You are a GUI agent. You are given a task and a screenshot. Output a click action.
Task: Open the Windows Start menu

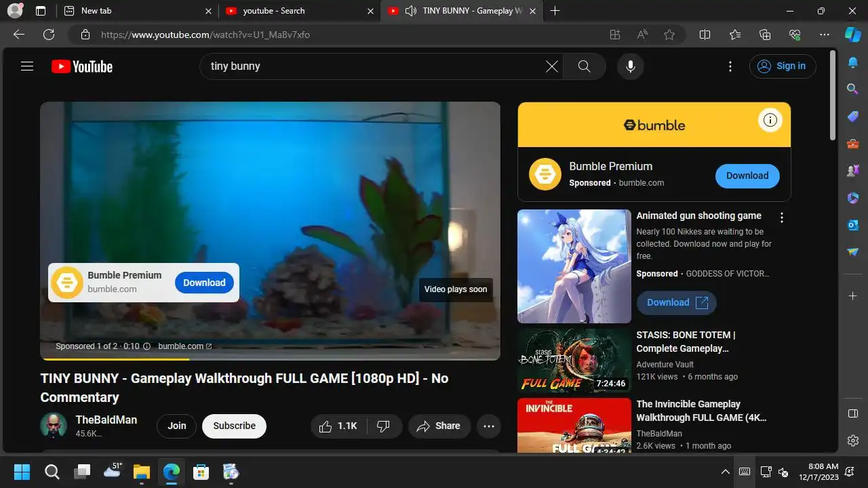[x=22, y=472]
